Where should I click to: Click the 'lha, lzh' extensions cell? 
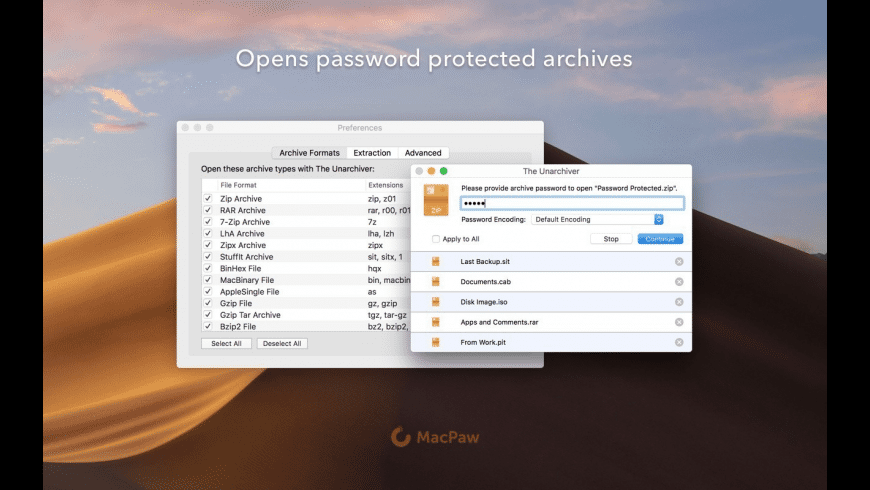(x=381, y=233)
